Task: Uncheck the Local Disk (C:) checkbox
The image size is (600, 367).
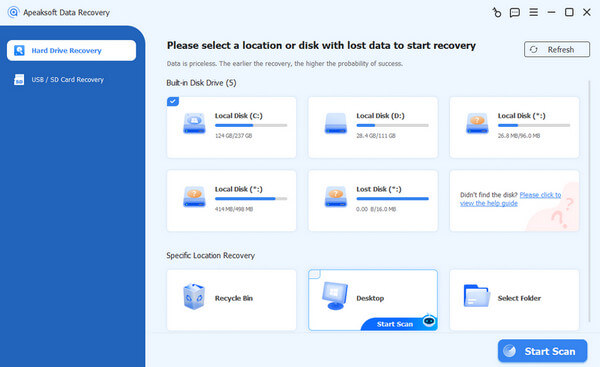Action: click(173, 101)
